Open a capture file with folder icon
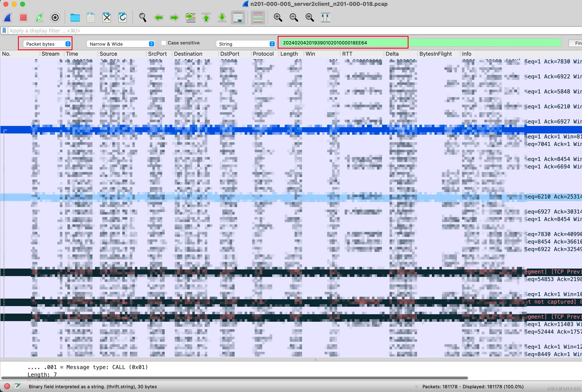Viewport: 582px width, 392px height. (75, 18)
